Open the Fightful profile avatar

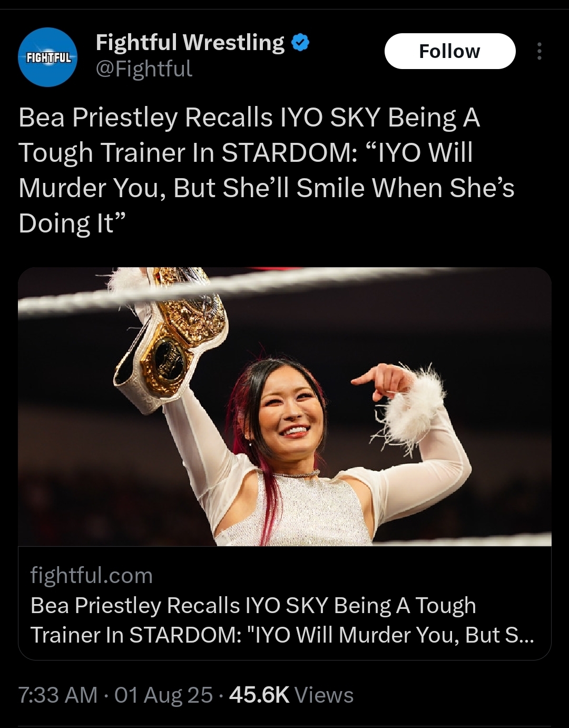[x=48, y=57]
